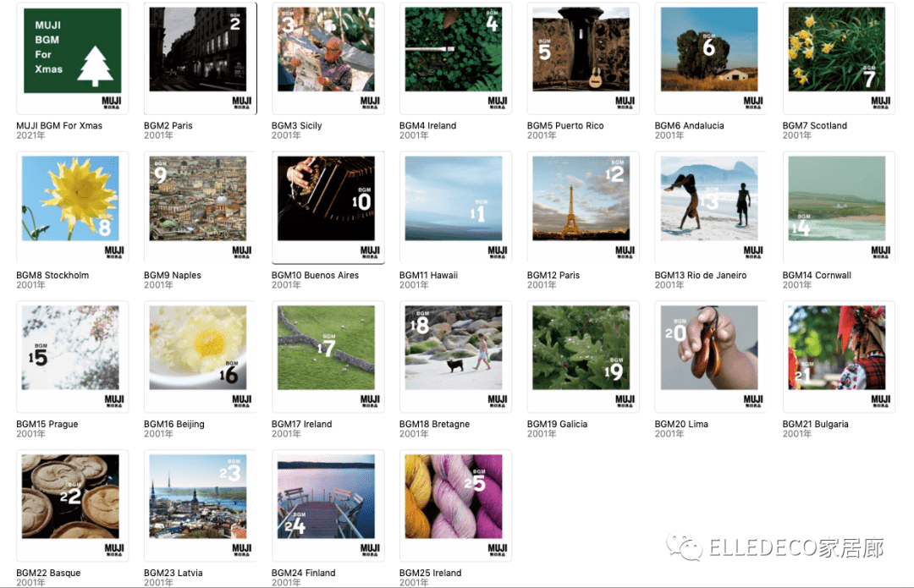Open the BGM6 Andalucia tree album cover
Viewport: 914px width, 588px height.
711,58
